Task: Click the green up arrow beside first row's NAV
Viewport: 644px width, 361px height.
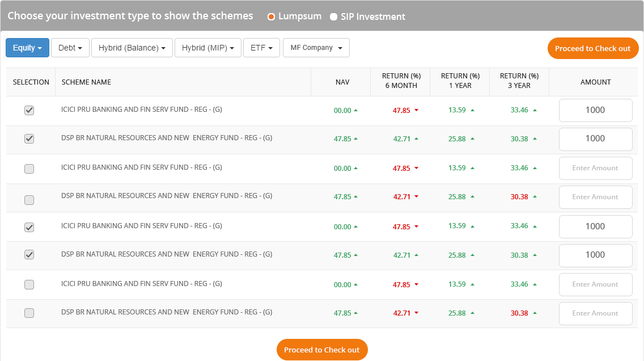Action: pyautogui.click(x=356, y=111)
